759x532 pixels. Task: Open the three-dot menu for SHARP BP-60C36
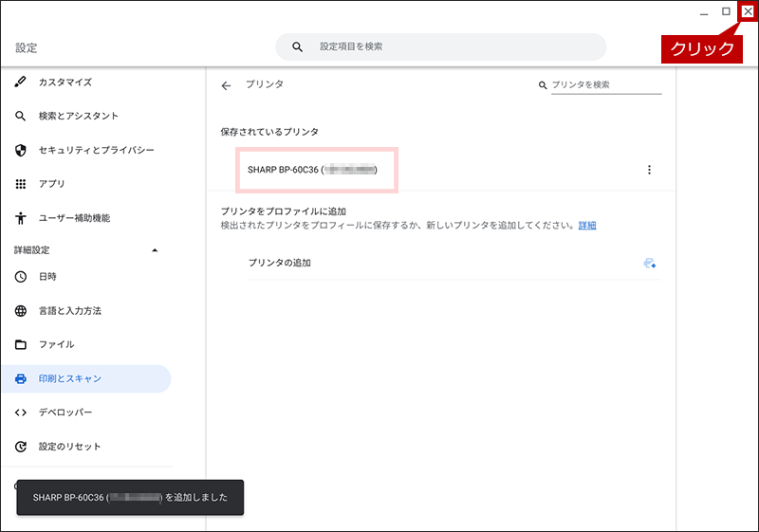649,170
